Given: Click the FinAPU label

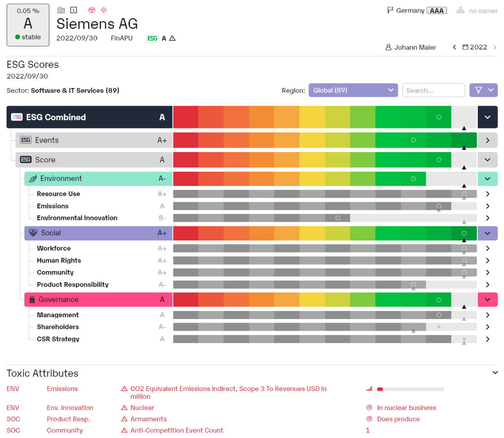Looking at the screenshot, I should pyautogui.click(x=122, y=38).
